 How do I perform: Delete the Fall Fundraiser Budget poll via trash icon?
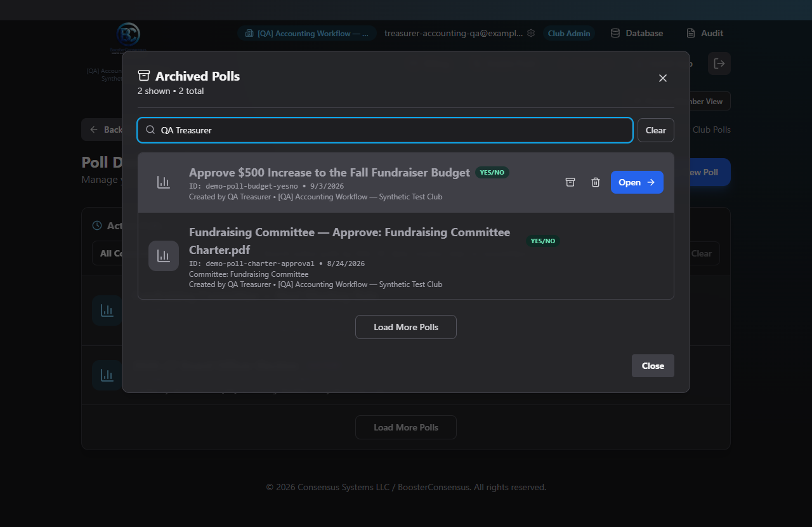(596, 182)
